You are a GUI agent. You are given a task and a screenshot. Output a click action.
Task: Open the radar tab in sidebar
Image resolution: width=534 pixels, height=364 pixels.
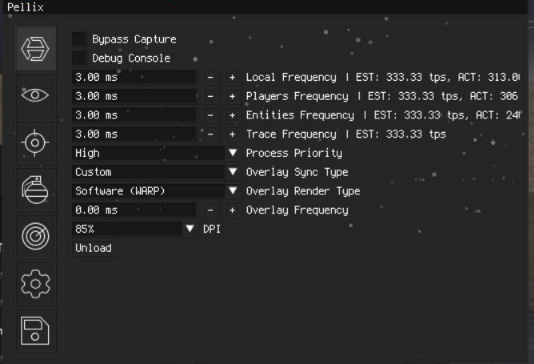click(36, 237)
